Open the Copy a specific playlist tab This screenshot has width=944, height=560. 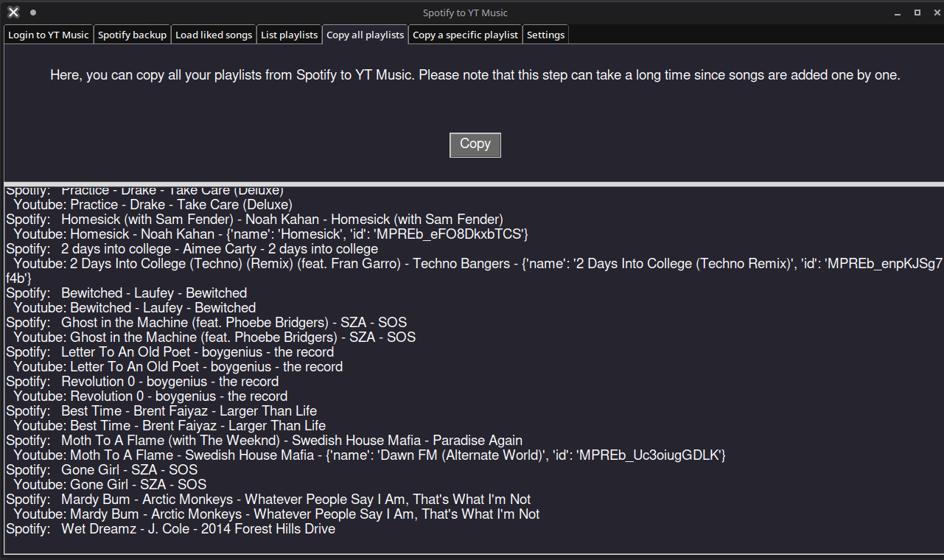465,35
